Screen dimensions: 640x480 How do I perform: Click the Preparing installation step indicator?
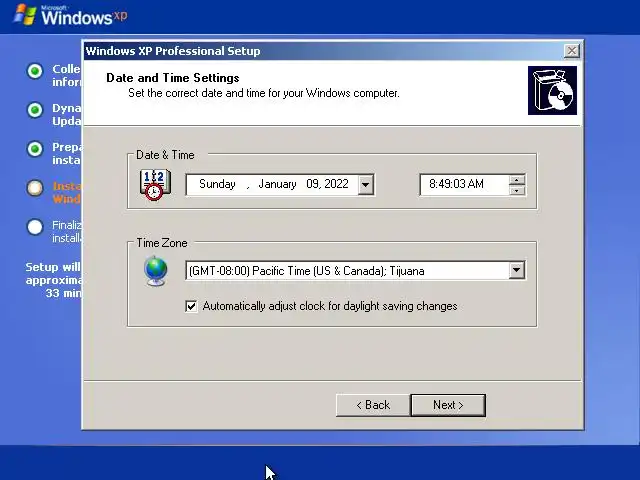pyautogui.click(x=35, y=149)
